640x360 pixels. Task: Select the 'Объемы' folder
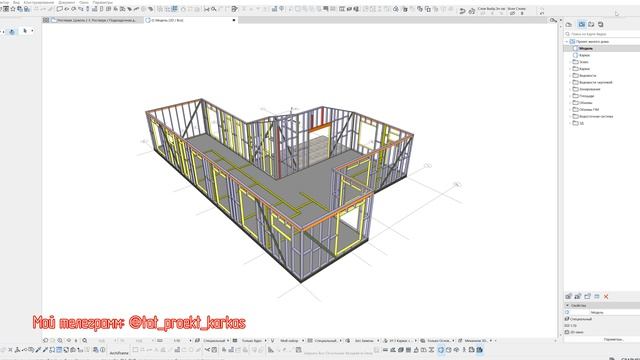point(586,103)
